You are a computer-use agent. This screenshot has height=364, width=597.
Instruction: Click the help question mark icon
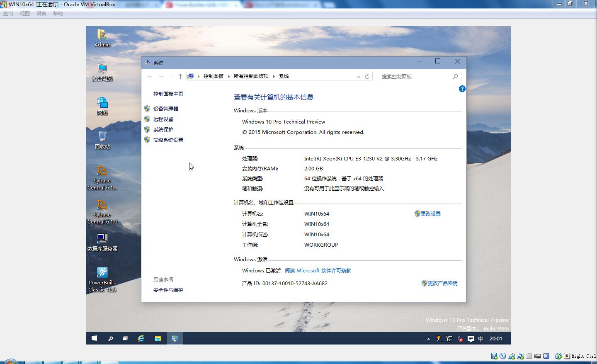tap(462, 89)
